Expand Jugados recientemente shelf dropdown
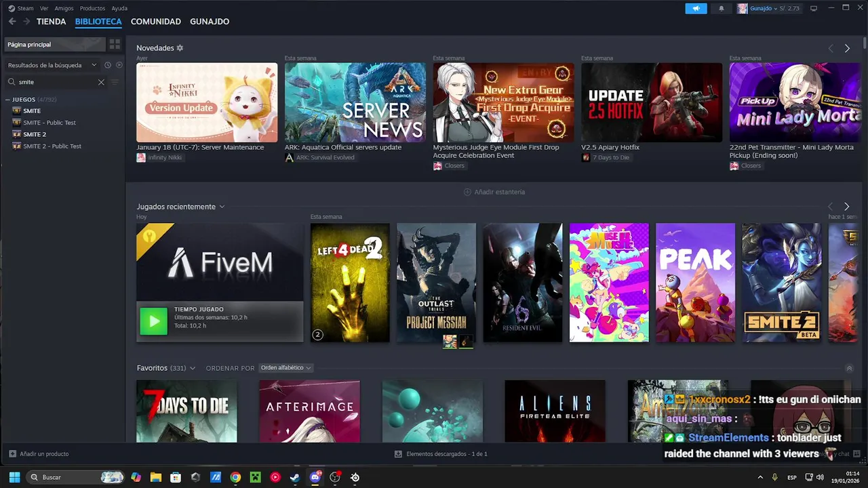 pos(222,207)
